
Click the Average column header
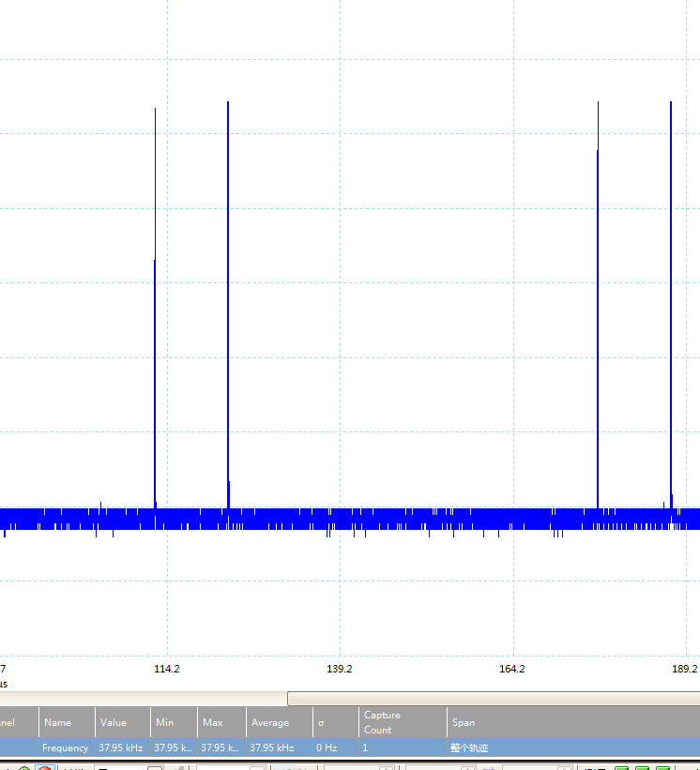(279, 722)
